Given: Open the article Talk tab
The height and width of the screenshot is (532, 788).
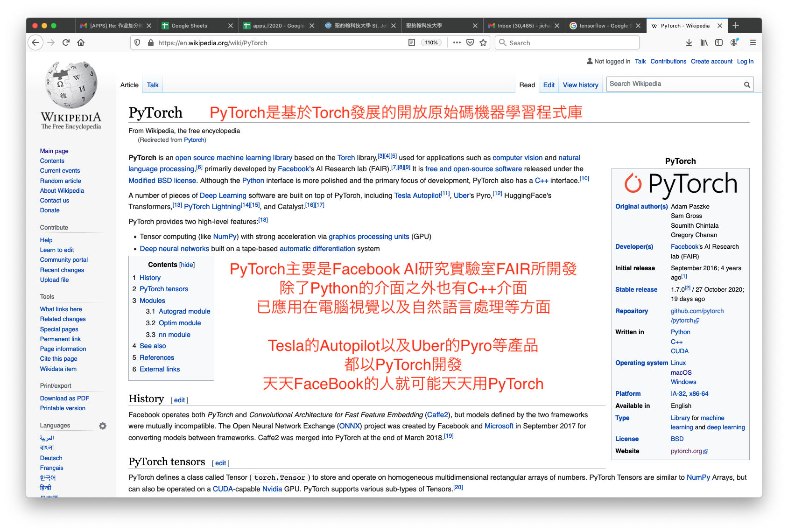Looking at the screenshot, I should [153, 85].
